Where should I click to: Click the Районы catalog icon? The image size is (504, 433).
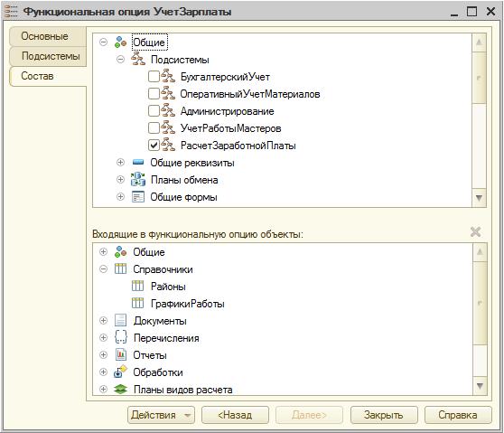(138, 286)
